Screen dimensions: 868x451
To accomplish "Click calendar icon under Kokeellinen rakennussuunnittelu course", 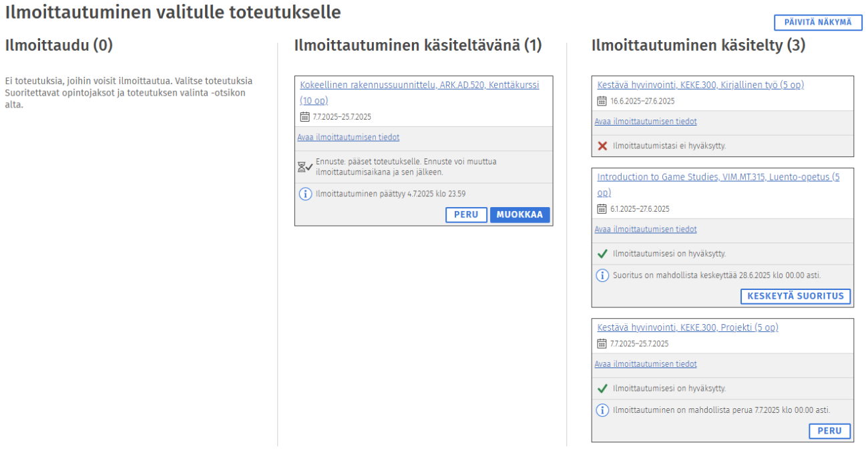I will point(304,117).
